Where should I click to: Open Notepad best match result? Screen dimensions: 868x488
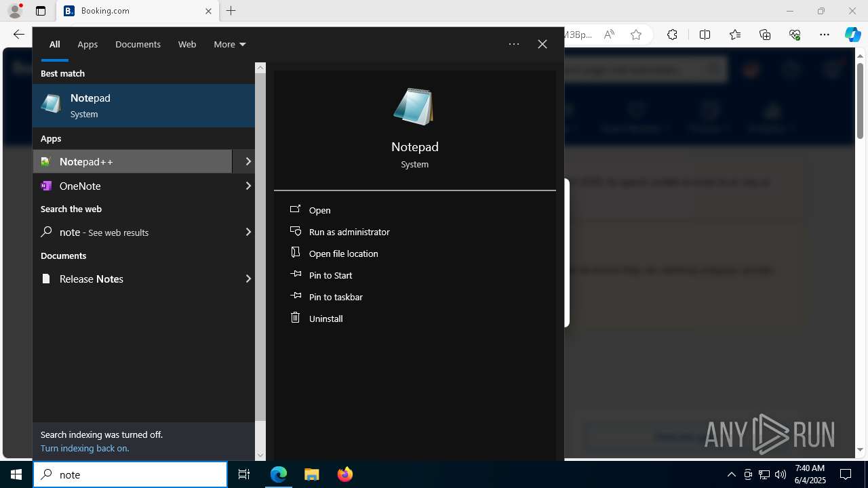(144, 106)
